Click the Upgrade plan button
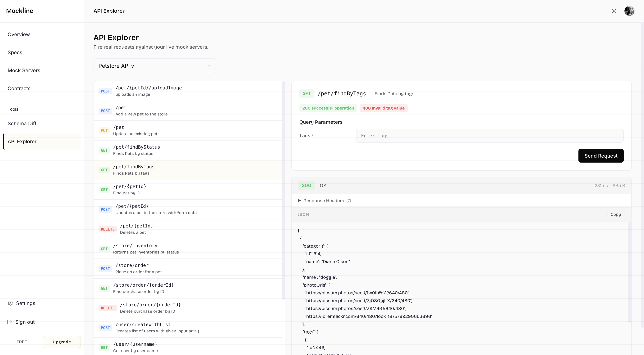The width and height of the screenshot is (644, 355). (x=62, y=342)
